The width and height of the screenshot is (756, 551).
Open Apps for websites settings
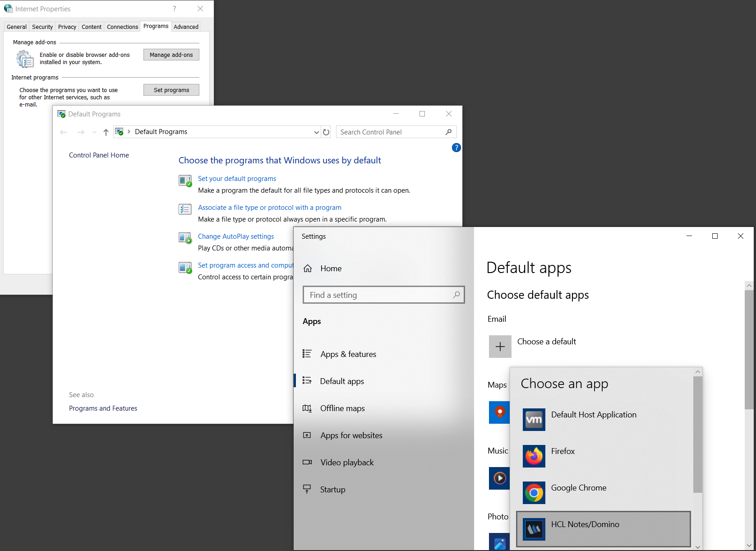point(351,435)
